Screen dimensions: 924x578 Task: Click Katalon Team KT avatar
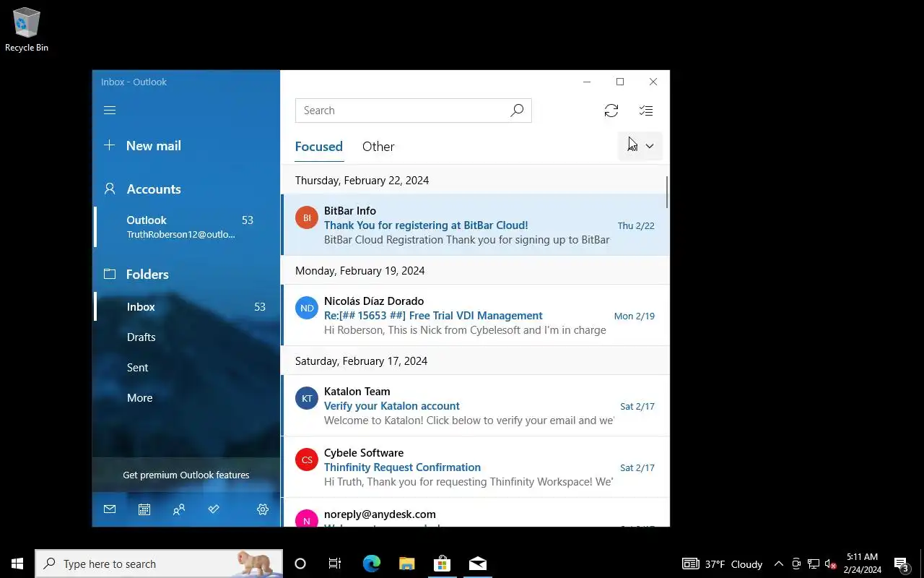(x=307, y=398)
